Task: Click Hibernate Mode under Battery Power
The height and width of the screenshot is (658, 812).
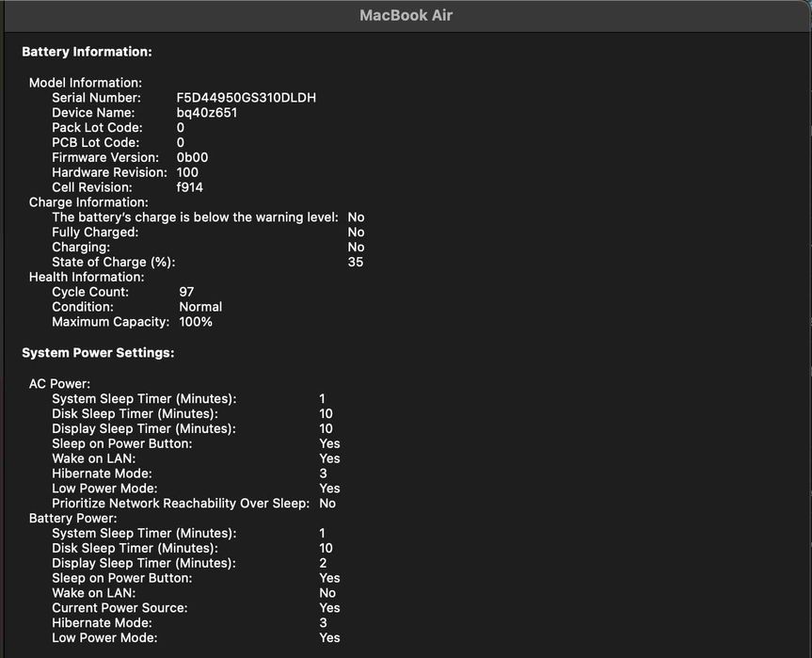Action: pyautogui.click(x=102, y=623)
